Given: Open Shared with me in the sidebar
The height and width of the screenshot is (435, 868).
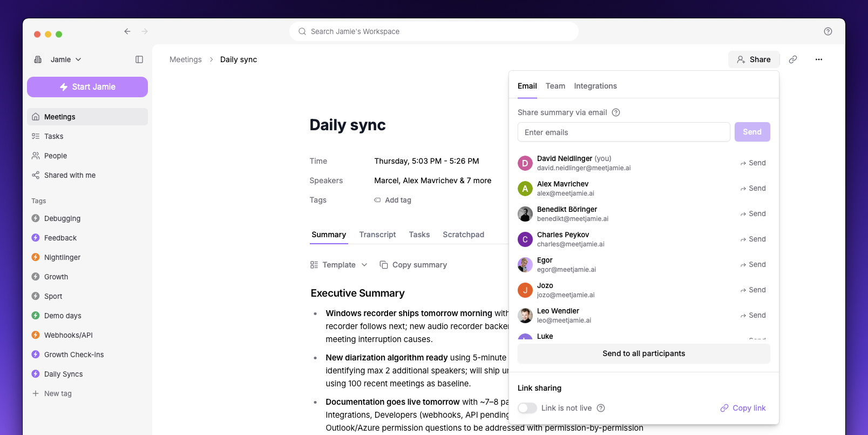Looking at the screenshot, I should pyautogui.click(x=87, y=175).
